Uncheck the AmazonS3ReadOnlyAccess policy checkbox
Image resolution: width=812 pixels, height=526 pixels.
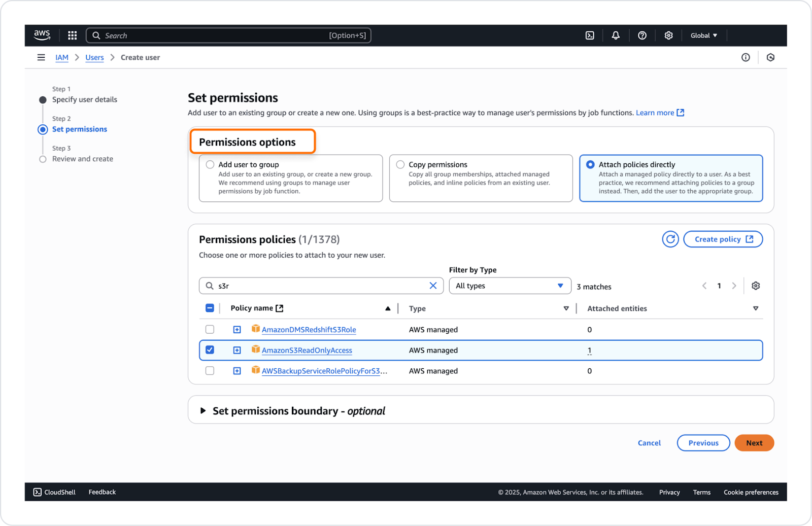point(210,350)
